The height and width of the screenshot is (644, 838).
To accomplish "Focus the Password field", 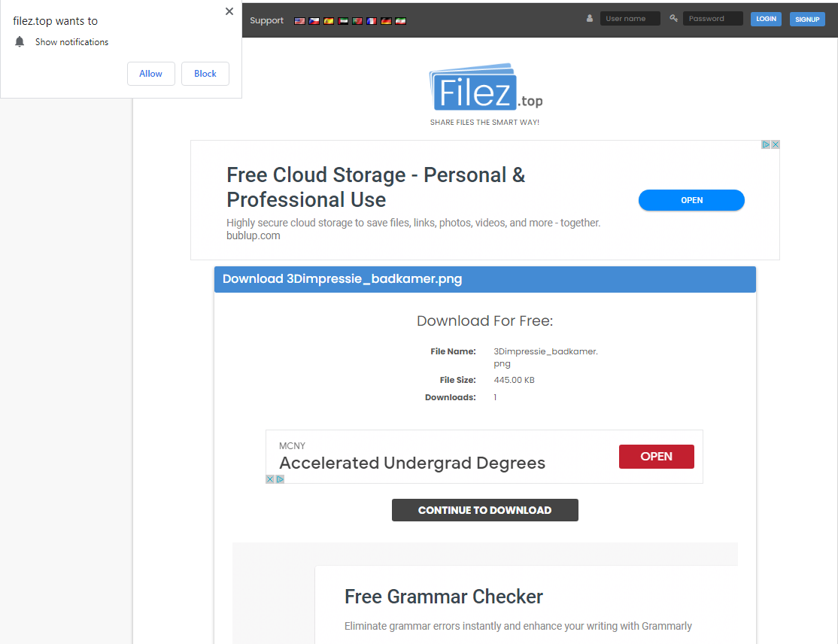I will point(713,19).
